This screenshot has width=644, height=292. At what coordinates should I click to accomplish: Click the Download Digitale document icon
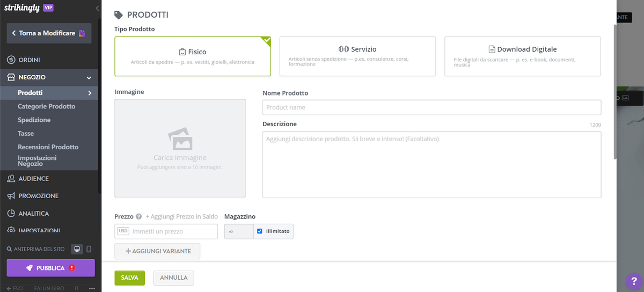(x=492, y=49)
